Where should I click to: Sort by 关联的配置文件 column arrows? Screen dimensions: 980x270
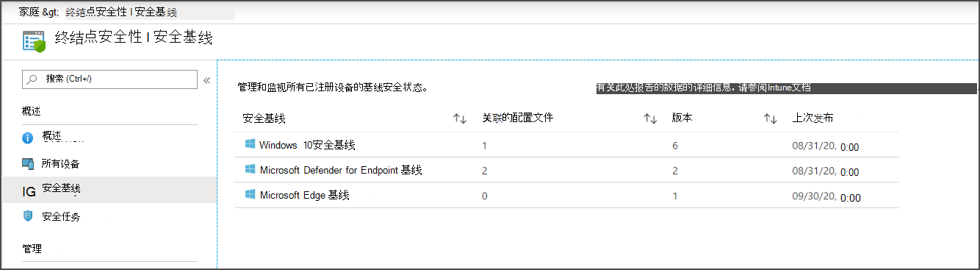tap(650, 118)
